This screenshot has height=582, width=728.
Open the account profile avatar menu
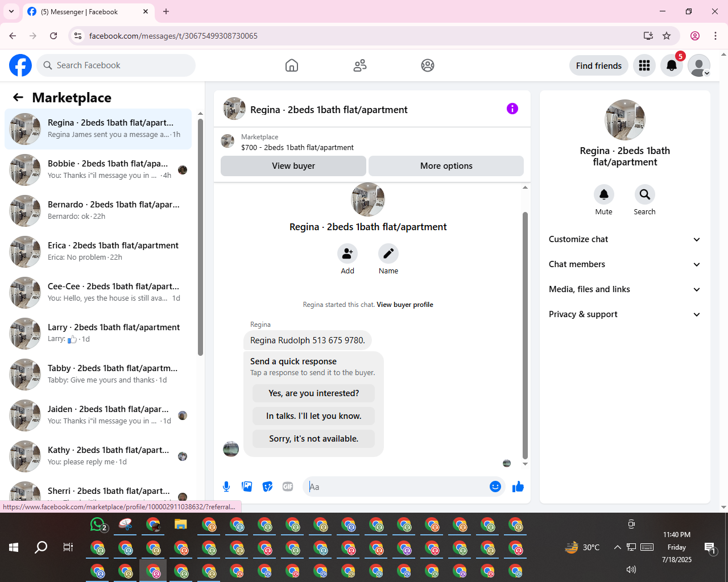699,65
